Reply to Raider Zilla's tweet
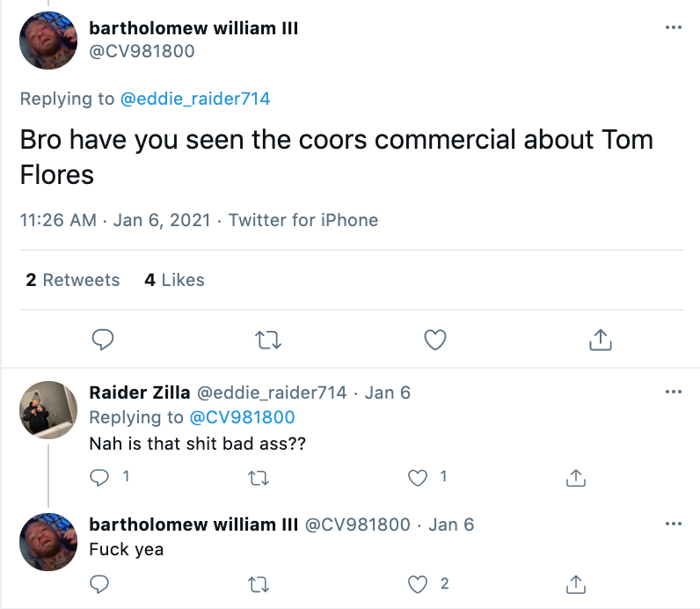The height and width of the screenshot is (609, 700). pos(100,477)
